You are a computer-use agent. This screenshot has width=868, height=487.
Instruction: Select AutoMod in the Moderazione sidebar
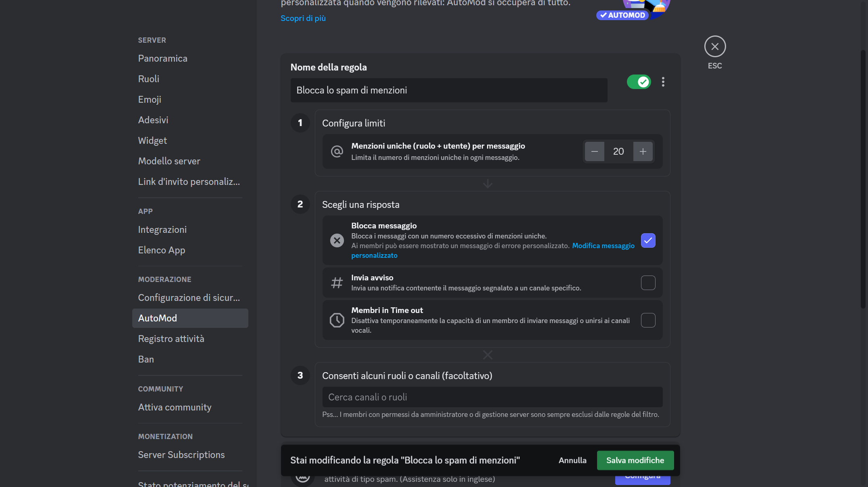(x=157, y=318)
